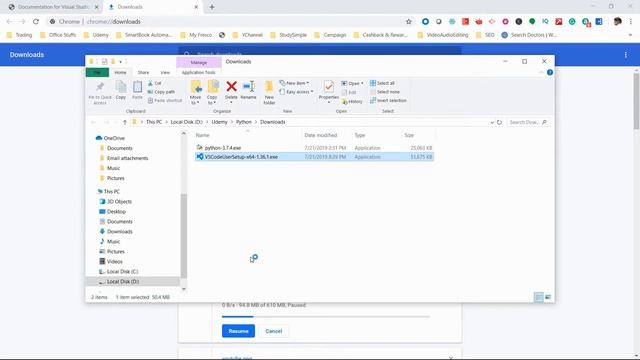Viewport: 640px width, 360px height.
Task: Go up one folder level arrow
Action: [125, 122]
